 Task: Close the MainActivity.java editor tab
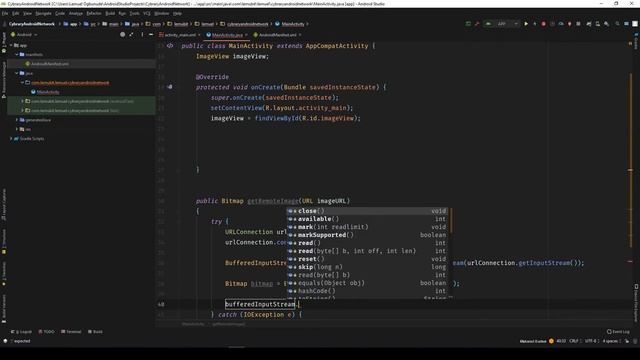[x=246, y=35]
